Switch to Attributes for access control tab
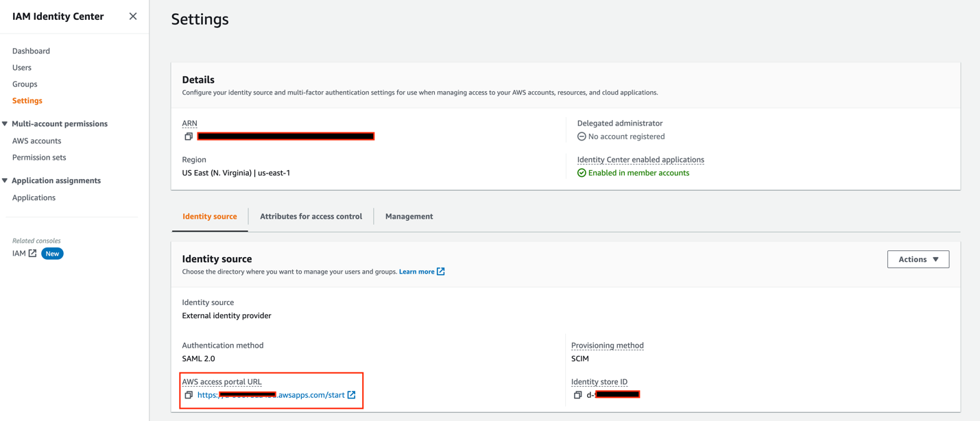980x421 pixels. [x=311, y=217]
